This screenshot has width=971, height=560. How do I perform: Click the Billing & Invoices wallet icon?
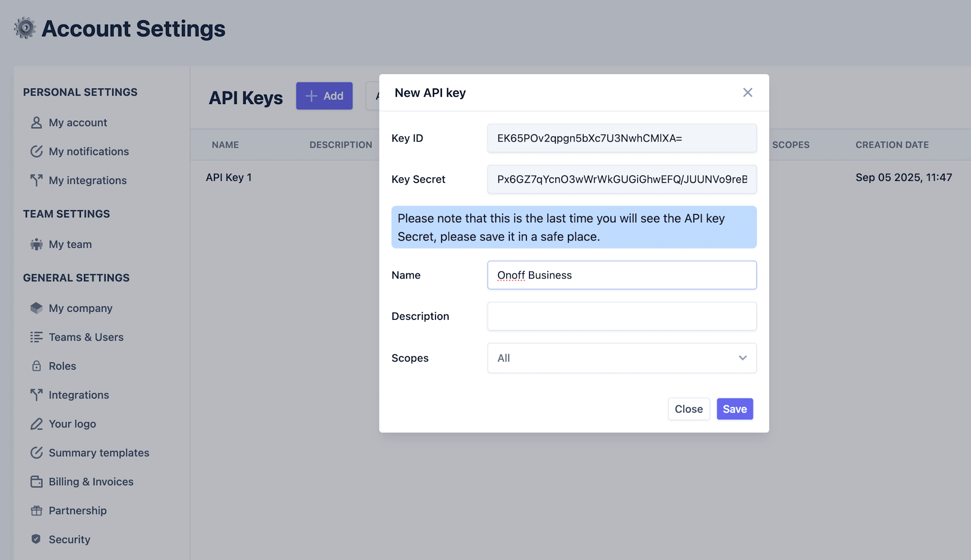[36, 482]
